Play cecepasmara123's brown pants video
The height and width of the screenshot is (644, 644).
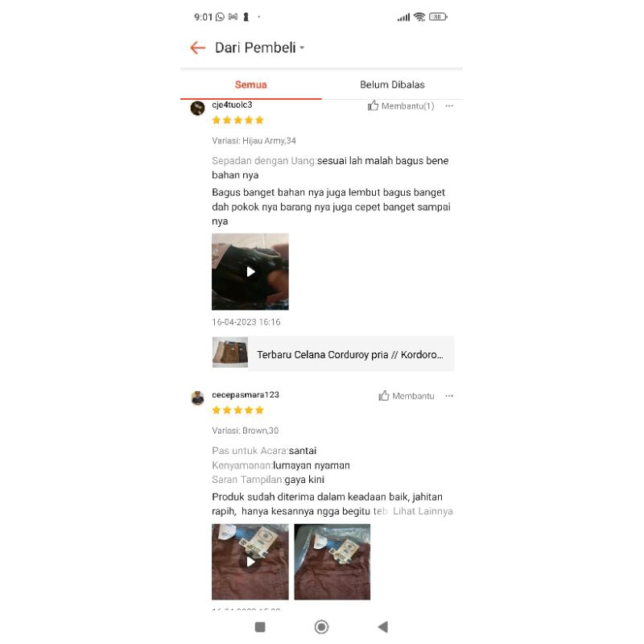point(250,561)
